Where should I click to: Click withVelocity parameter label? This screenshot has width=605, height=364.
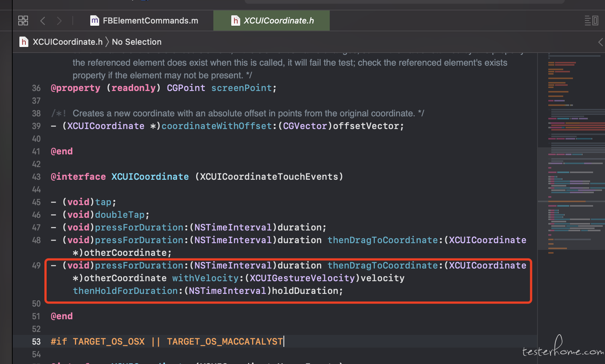tap(205, 278)
